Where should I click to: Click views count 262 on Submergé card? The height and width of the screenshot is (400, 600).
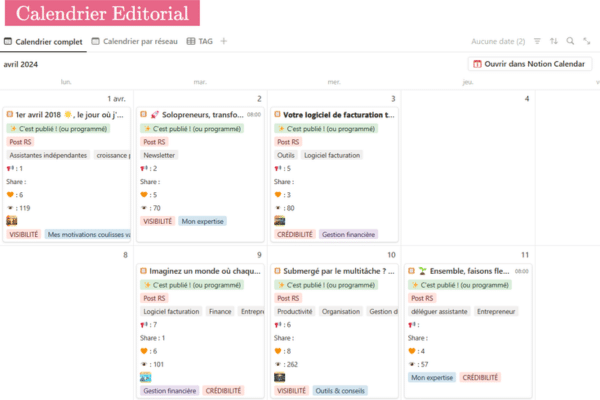[x=286, y=364]
